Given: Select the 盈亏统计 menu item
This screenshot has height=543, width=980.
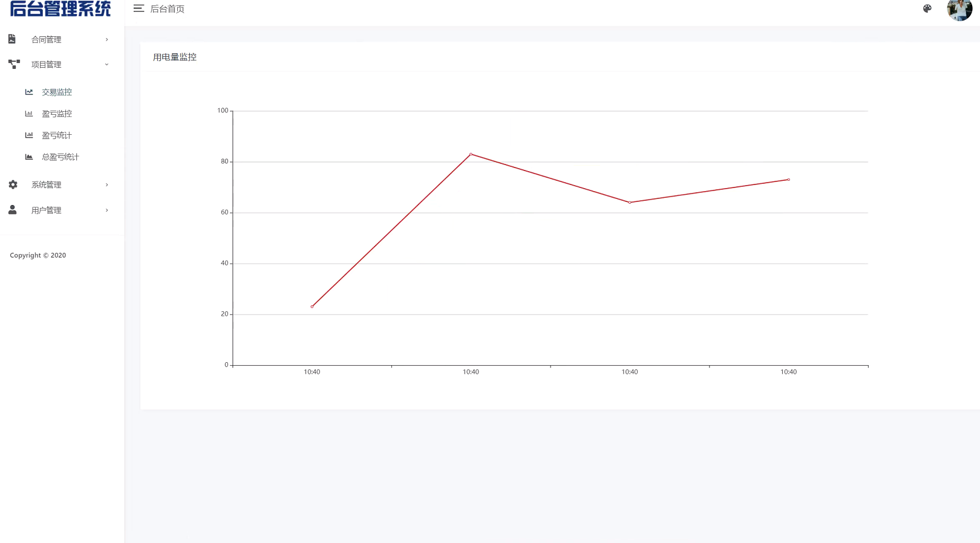Looking at the screenshot, I should (56, 135).
